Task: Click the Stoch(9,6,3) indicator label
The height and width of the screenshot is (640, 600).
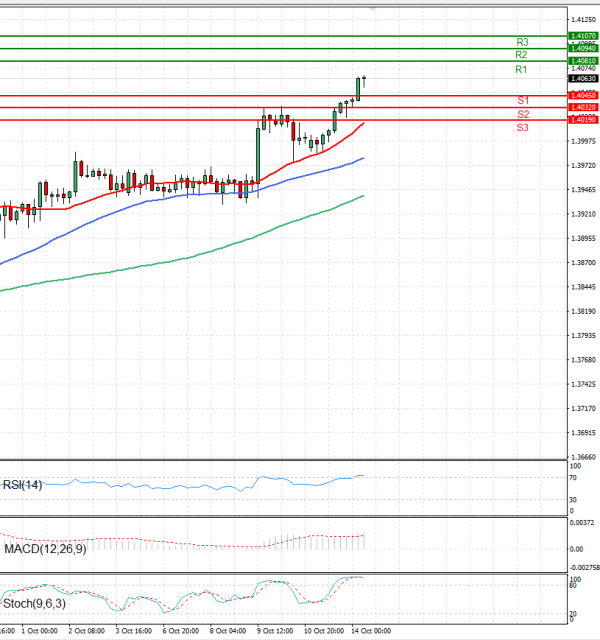Action: pos(35,604)
